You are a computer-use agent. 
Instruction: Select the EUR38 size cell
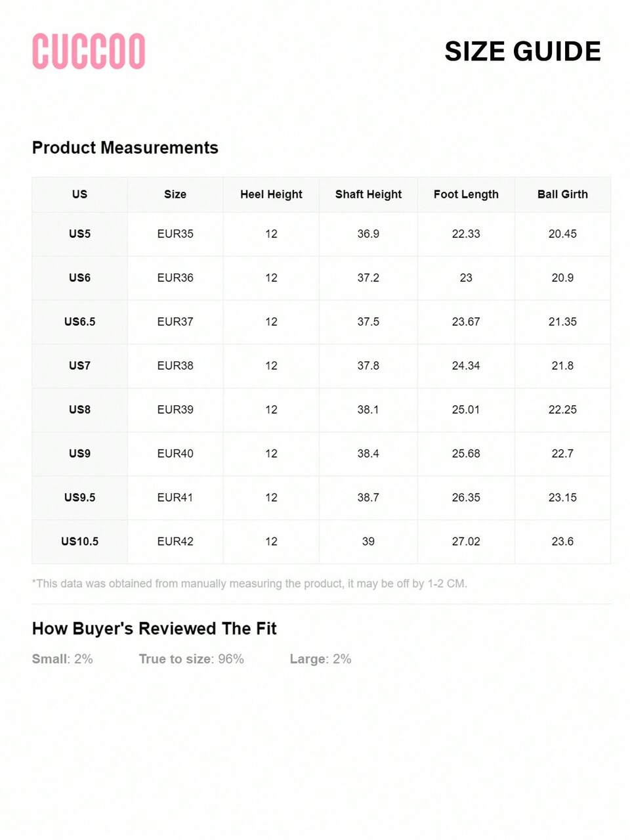175,366
